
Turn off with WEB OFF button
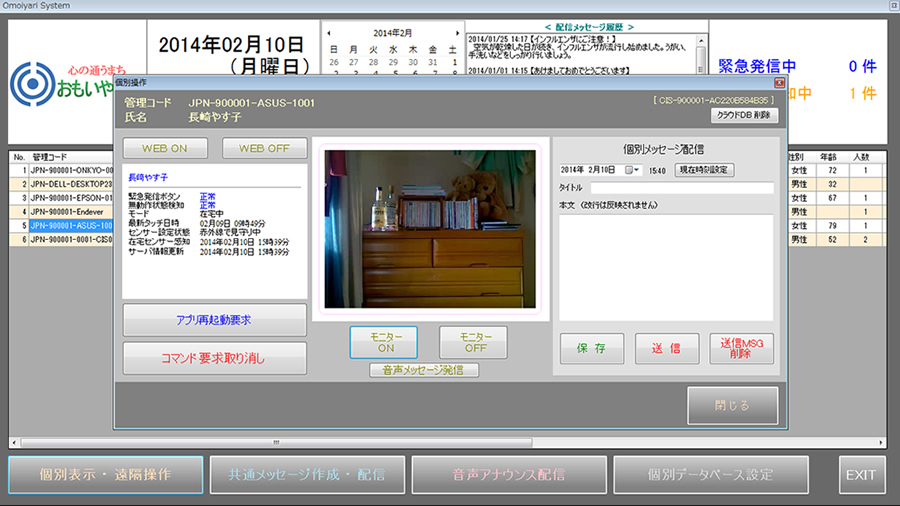[x=265, y=148]
